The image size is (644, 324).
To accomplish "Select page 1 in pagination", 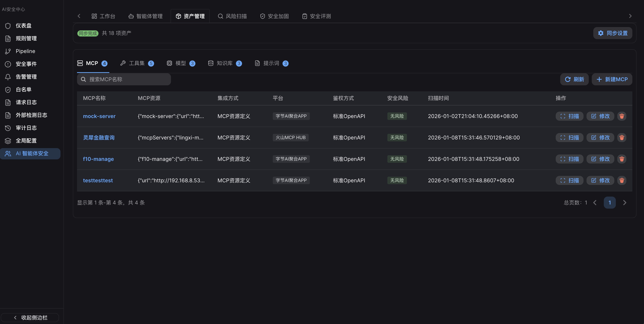I will click(610, 203).
